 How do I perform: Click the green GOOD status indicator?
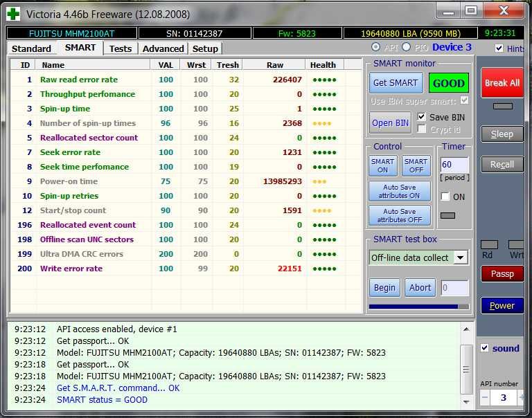click(x=448, y=83)
